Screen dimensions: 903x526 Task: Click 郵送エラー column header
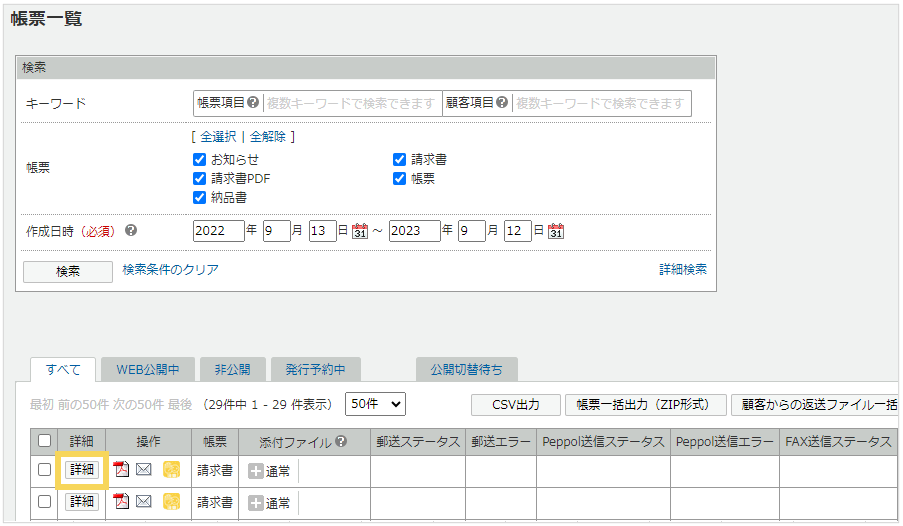[501, 442]
